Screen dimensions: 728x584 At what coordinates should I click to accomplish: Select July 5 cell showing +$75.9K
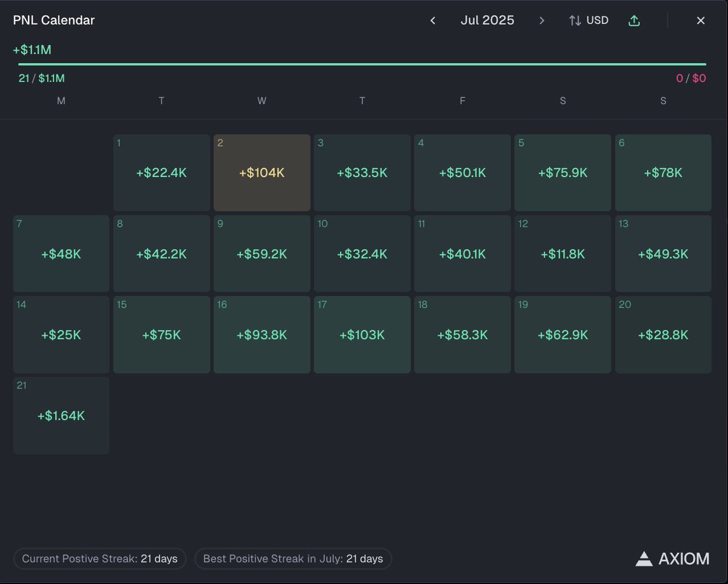(x=563, y=173)
